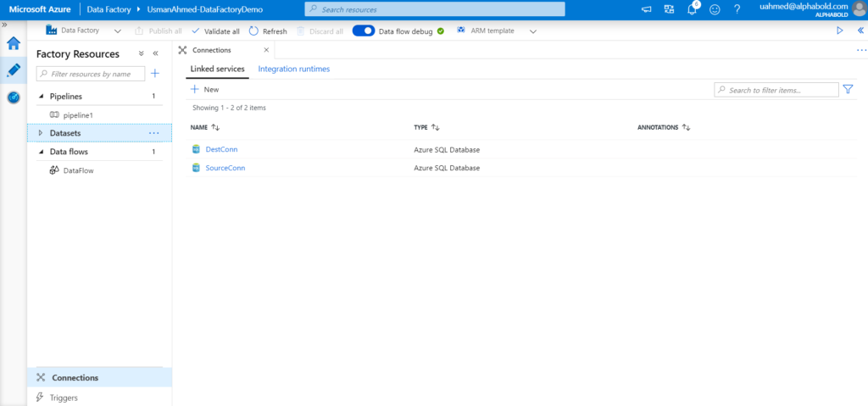
Task: Click DestConn database icon
Action: [x=196, y=149]
